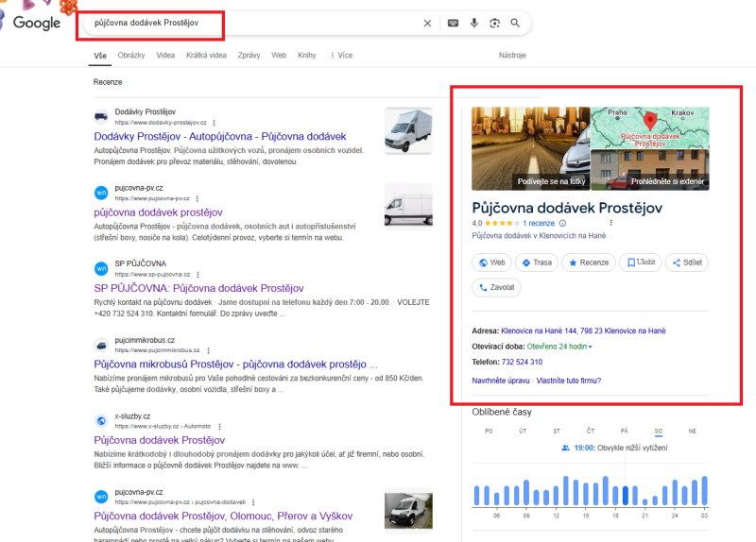Click the info icon beside 1 recenze
The height and width of the screenshot is (542, 756).
coord(562,223)
